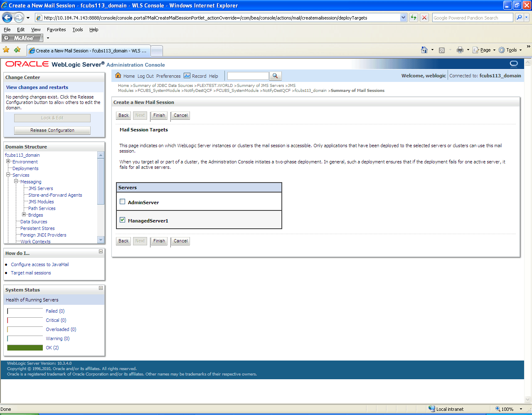Click the Release Configuration button
The image size is (532, 415).
[x=52, y=130]
